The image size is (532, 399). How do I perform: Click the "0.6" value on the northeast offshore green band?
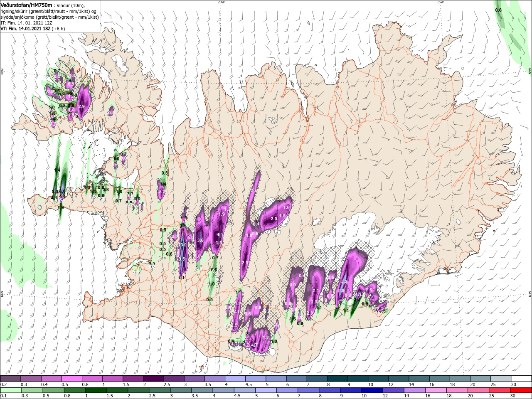[x=498, y=10]
